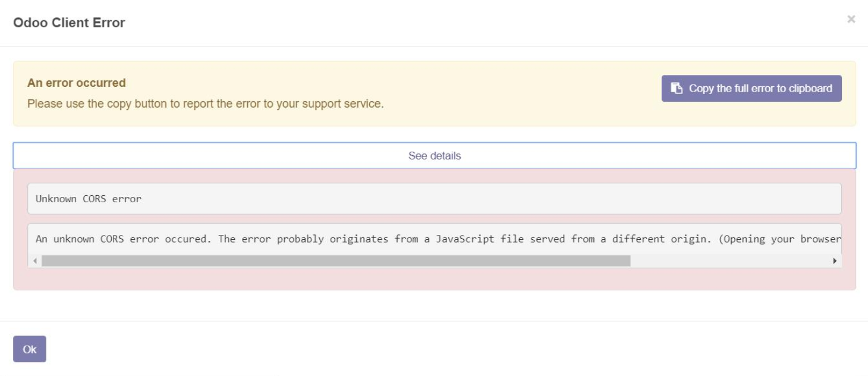The height and width of the screenshot is (376, 868).
Task: Click the 'An error occurred' heading
Action: pos(77,83)
